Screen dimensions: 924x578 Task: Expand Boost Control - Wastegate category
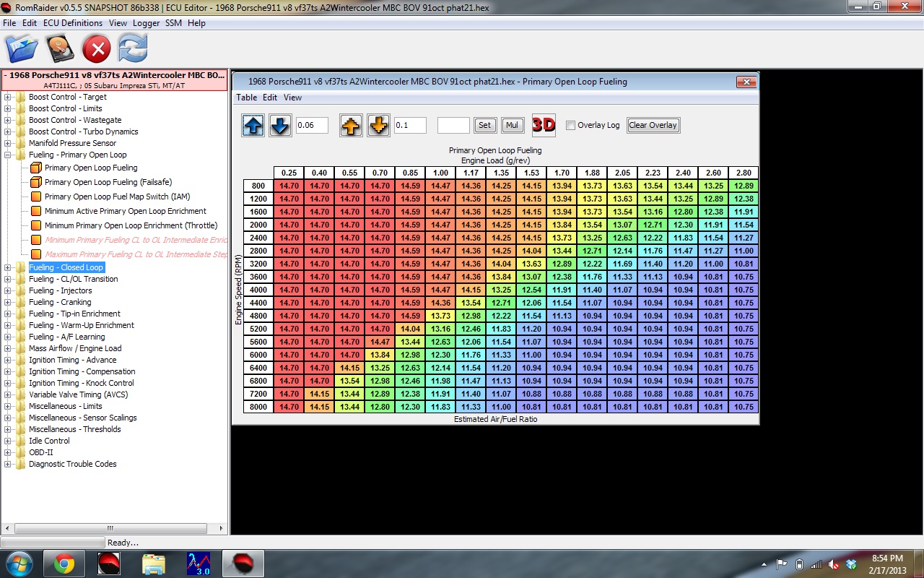point(8,120)
